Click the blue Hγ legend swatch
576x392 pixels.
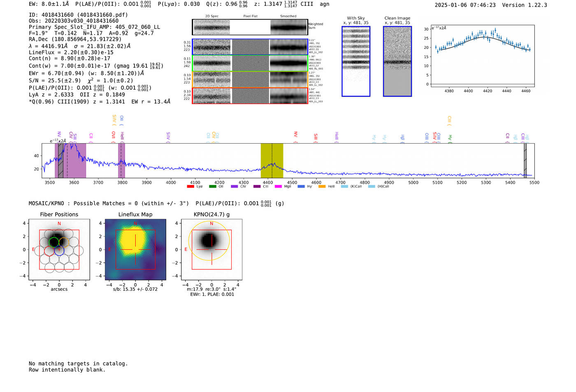point(301,186)
